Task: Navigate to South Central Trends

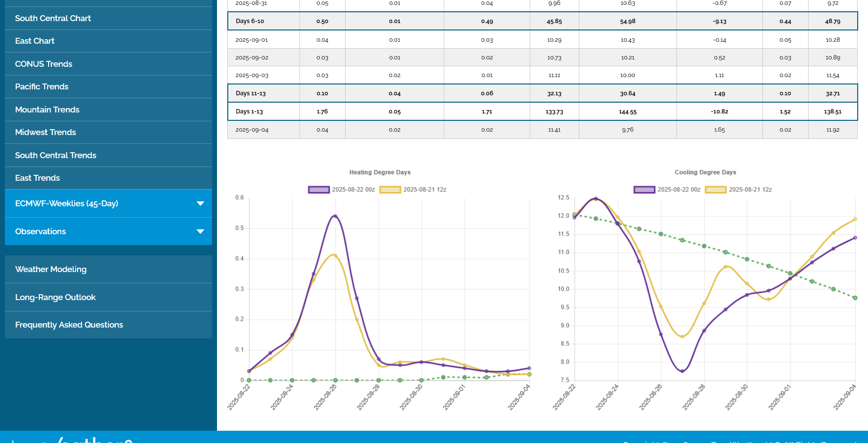Action: 55,155
